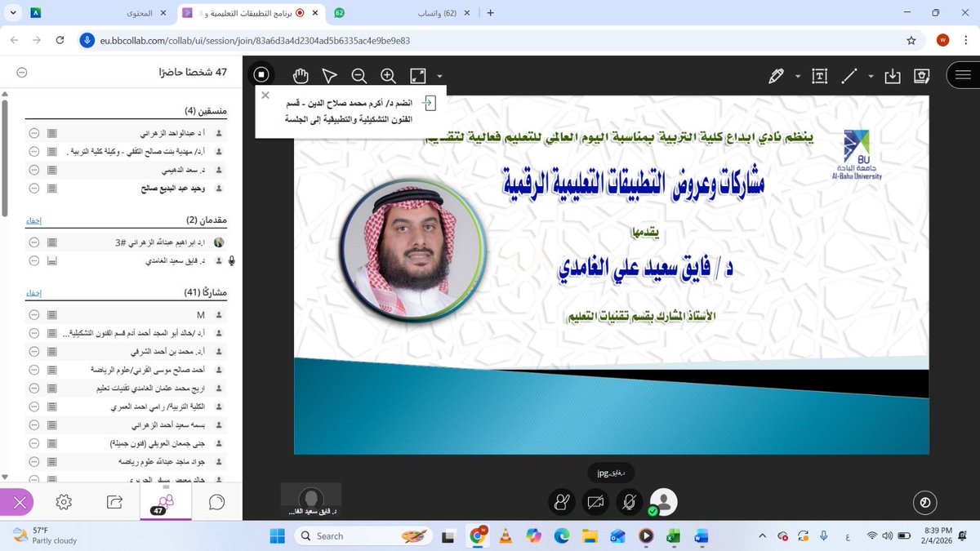Viewport: 980px width, 551px height.
Task: Dismiss the participant joined notification
Action: click(265, 95)
